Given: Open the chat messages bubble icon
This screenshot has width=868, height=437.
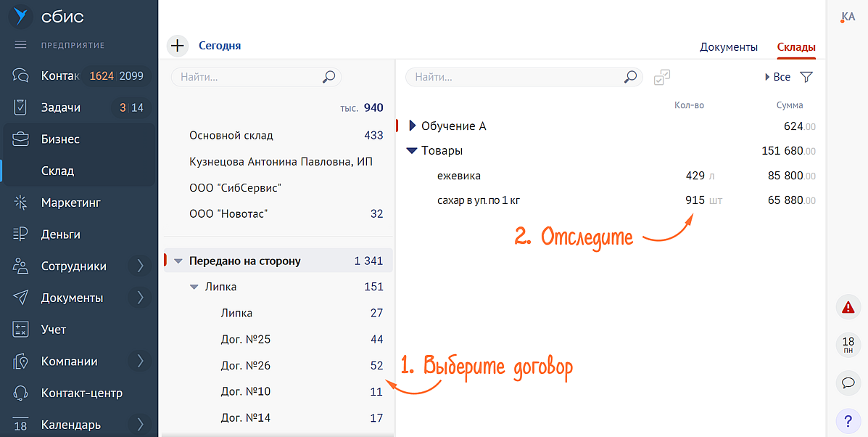Looking at the screenshot, I should pyautogui.click(x=848, y=383).
